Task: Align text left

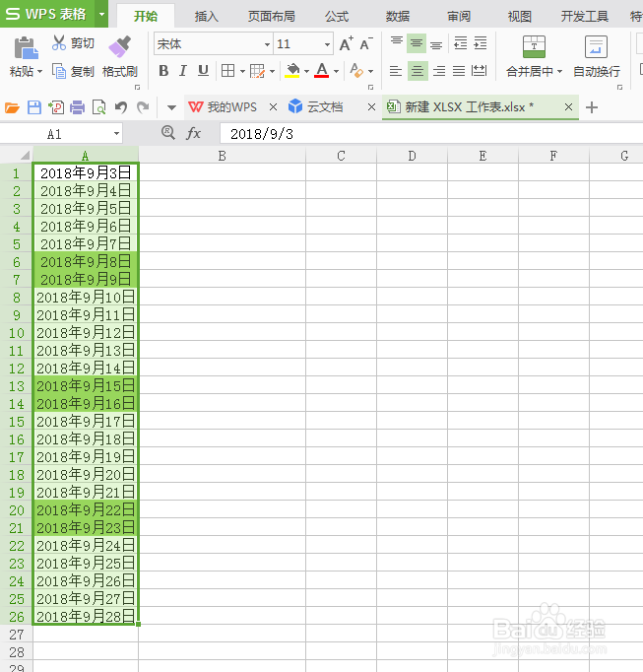Action: [396, 71]
